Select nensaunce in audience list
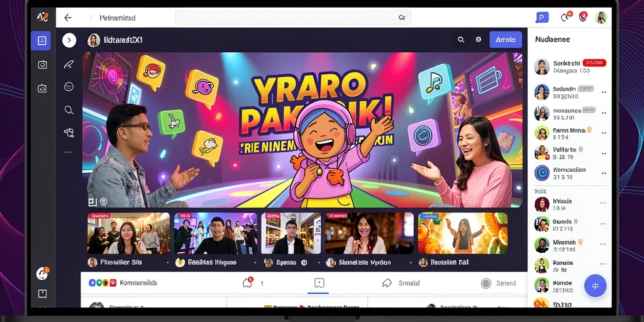The image size is (644, 322). (571, 114)
